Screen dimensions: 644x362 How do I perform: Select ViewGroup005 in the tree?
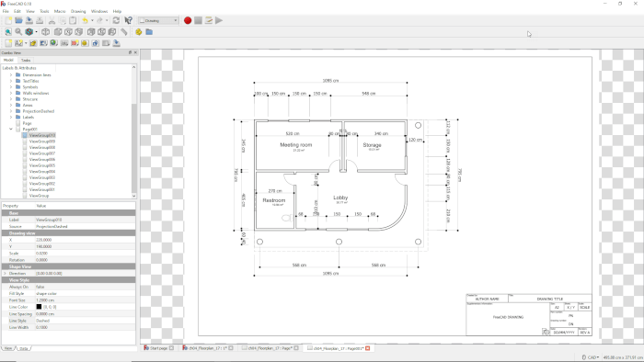click(42, 165)
